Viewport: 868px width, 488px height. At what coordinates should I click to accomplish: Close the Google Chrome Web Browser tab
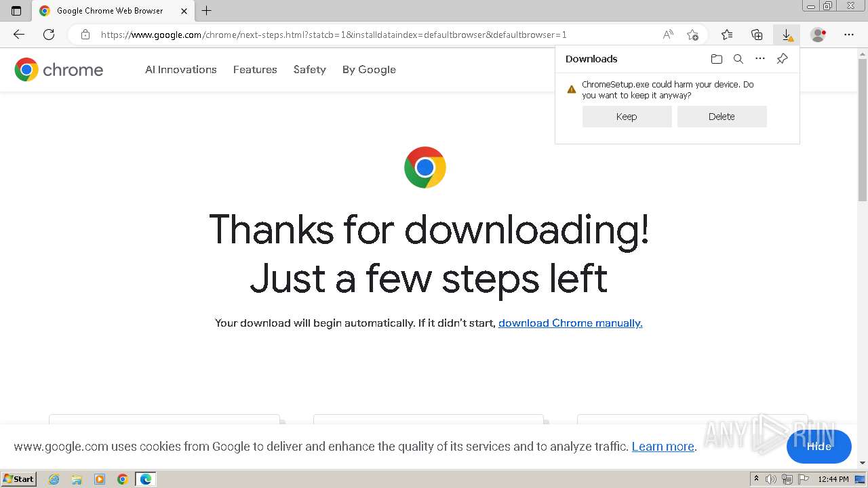pyautogui.click(x=184, y=11)
